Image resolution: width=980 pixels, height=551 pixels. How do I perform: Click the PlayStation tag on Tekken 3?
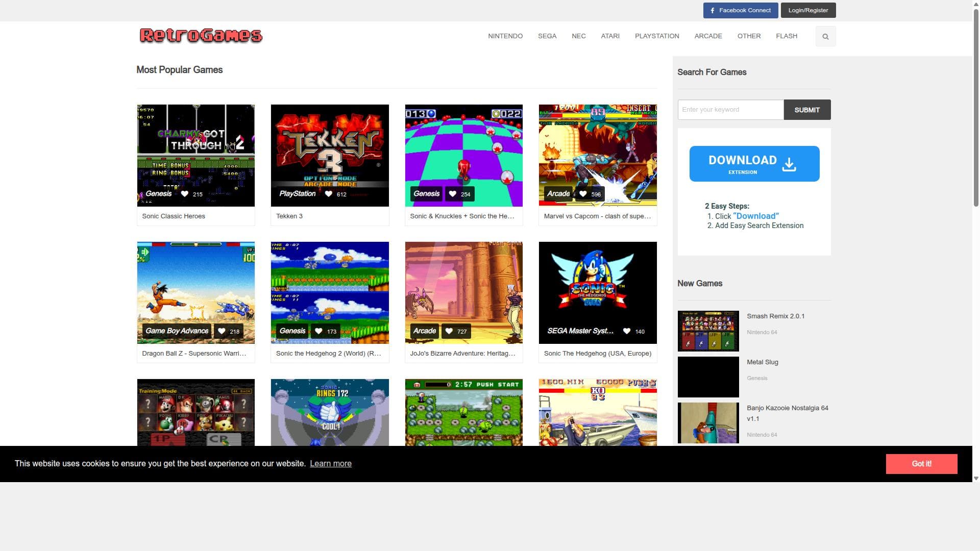pos(298,194)
